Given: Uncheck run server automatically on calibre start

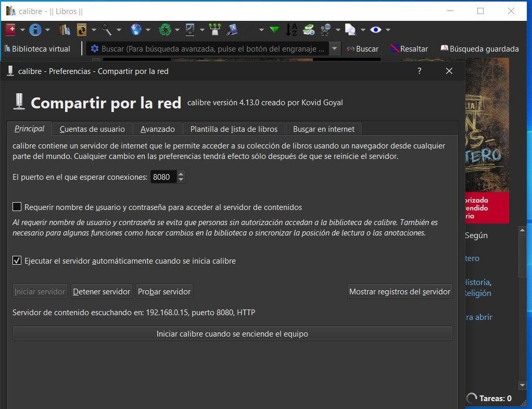Looking at the screenshot, I should pos(17,260).
